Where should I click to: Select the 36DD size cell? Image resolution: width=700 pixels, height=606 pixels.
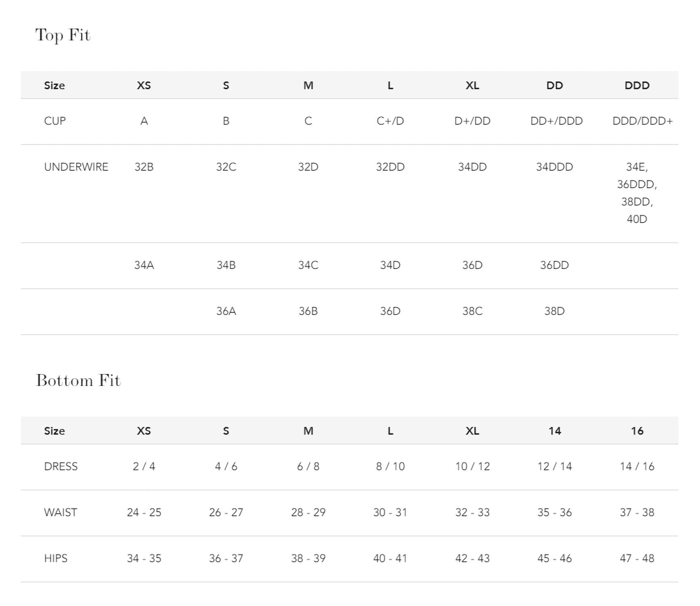click(554, 265)
